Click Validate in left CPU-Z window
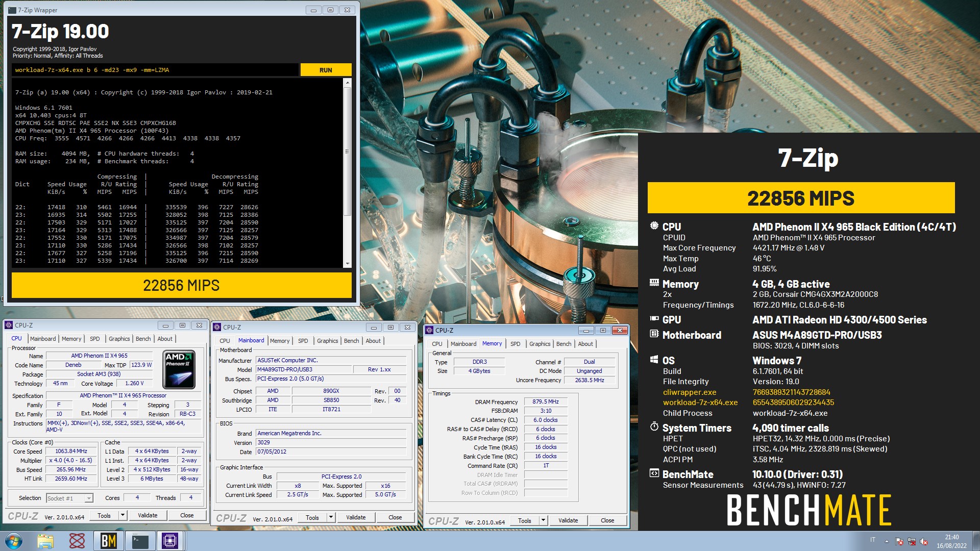This screenshot has height=551, width=980. 148,515
